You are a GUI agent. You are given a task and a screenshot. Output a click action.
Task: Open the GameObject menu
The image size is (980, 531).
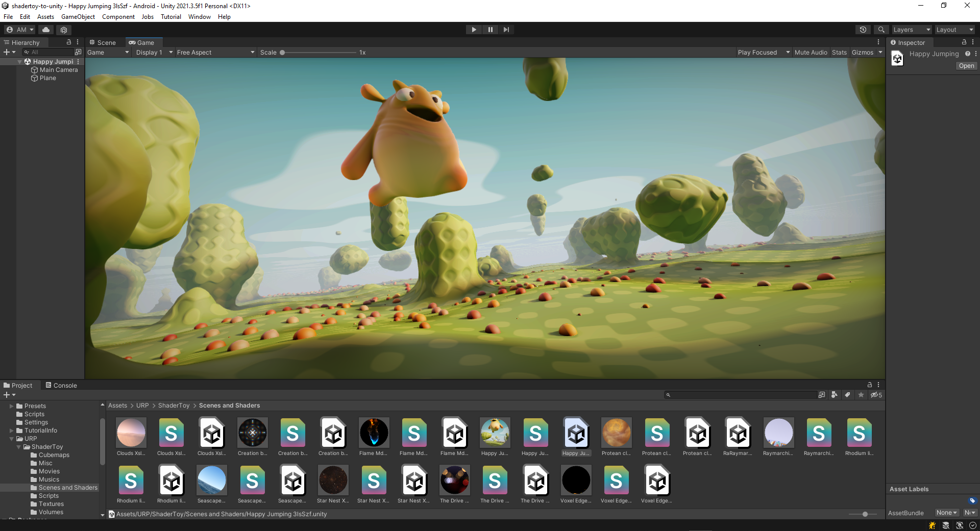78,17
